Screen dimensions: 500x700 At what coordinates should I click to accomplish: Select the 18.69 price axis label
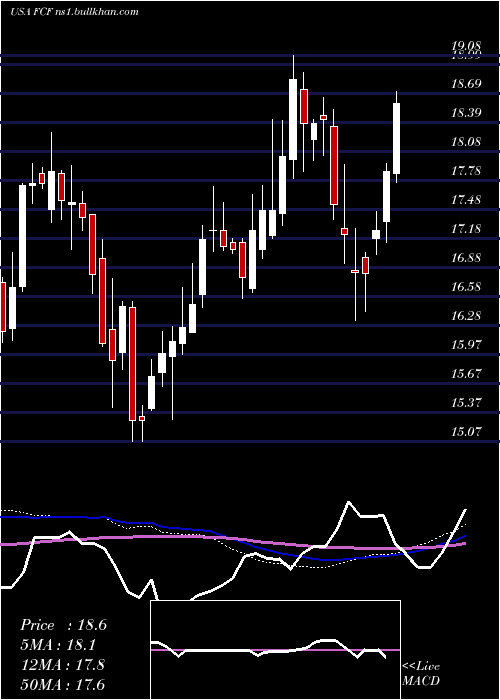(466, 84)
